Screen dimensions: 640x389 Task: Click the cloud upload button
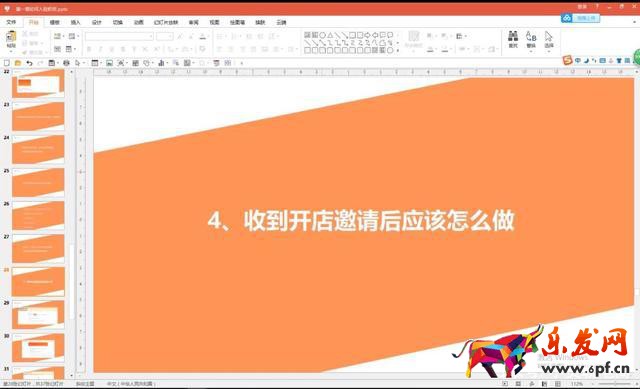pyautogui.click(x=580, y=18)
